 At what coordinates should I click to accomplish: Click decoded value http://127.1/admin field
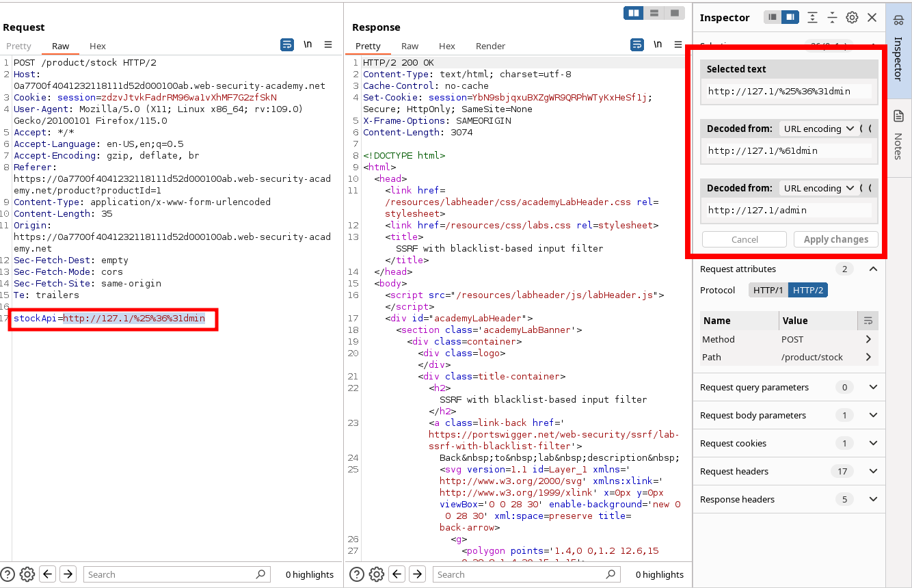coord(789,210)
